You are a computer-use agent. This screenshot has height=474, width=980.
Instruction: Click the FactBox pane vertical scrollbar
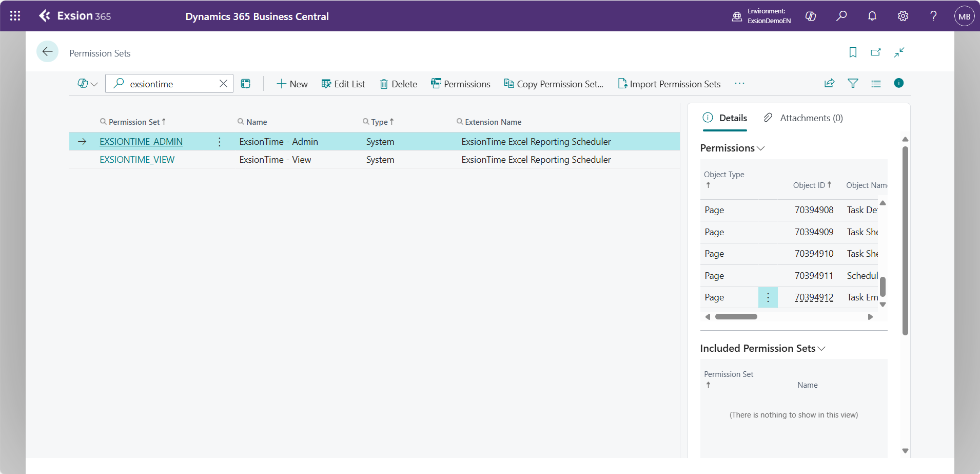[x=905, y=241]
